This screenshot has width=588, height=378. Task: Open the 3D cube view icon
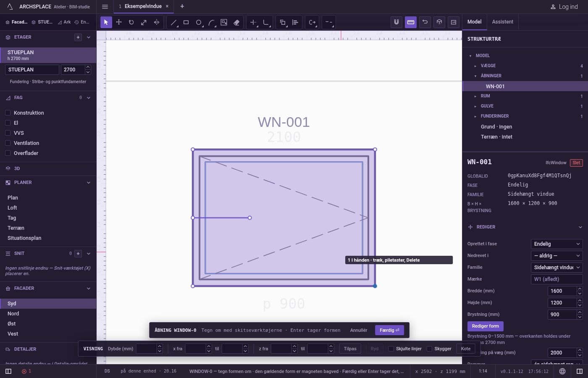(x=439, y=22)
